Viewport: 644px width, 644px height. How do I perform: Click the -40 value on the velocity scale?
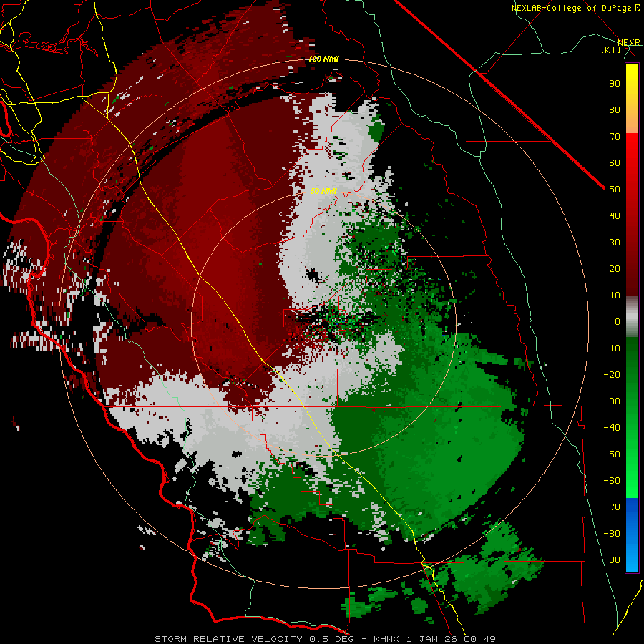coord(612,428)
